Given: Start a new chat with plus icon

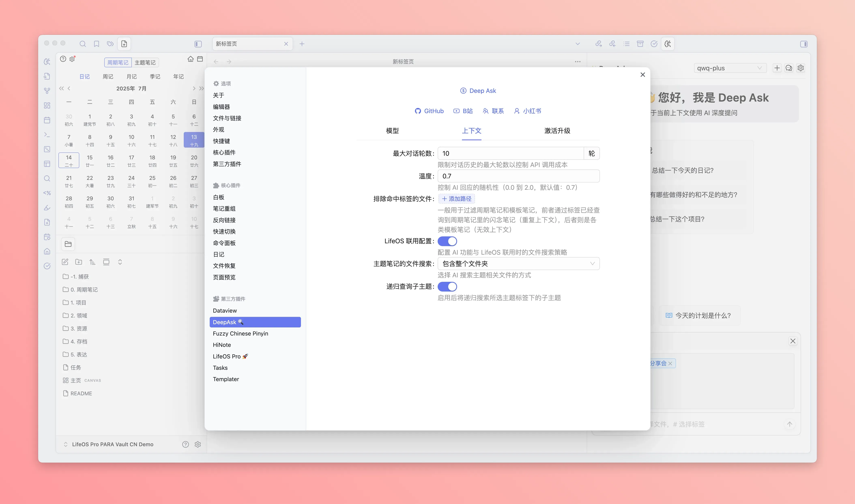Looking at the screenshot, I should coord(777,68).
